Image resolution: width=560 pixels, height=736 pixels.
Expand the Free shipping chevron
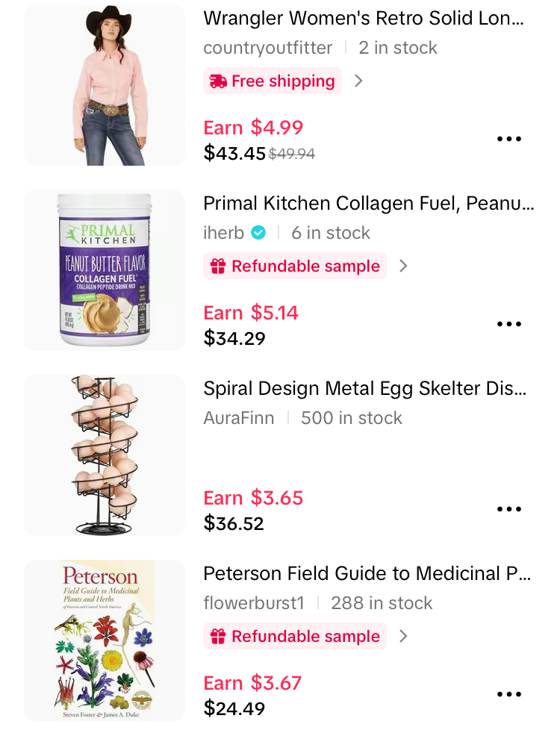(x=358, y=81)
